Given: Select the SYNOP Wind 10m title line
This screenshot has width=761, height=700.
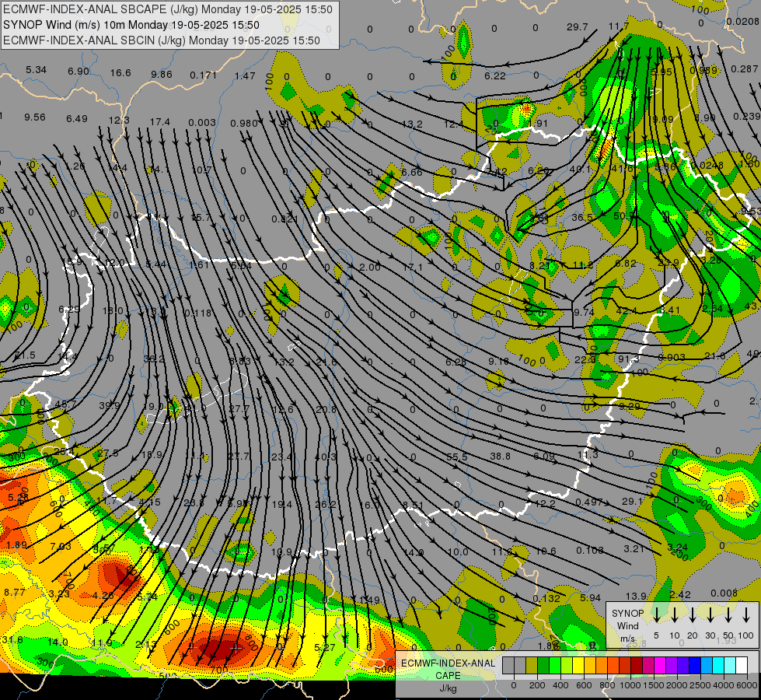Looking at the screenshot, I should tap(131, 25).
